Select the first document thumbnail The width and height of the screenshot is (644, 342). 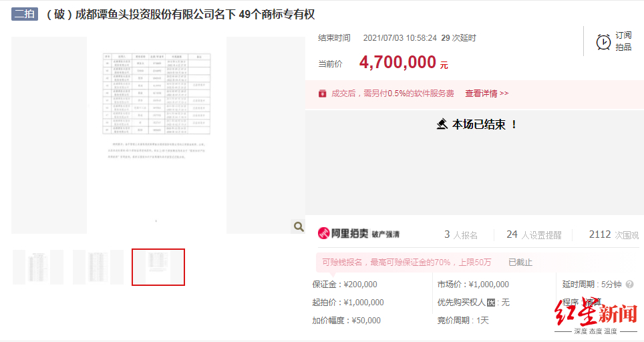click(38, 267)
